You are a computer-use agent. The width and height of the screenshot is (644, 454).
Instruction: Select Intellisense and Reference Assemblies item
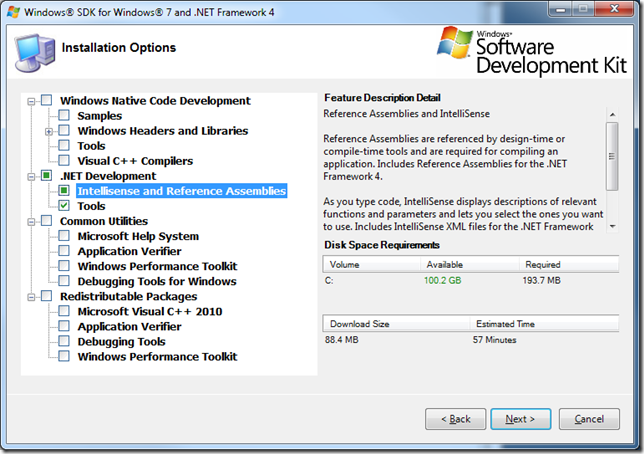(x=182, y=191)
